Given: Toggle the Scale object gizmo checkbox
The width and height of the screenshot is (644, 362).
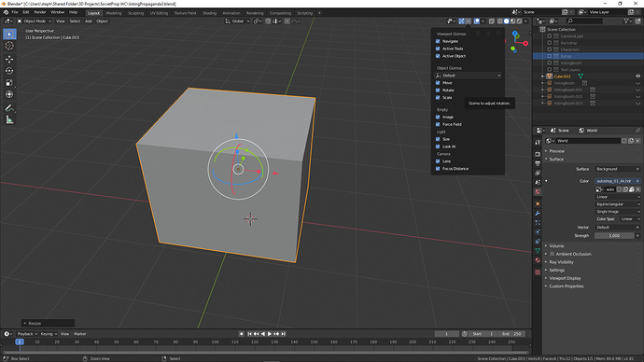Looking at the screenshot, I should (x=438, y=98).
